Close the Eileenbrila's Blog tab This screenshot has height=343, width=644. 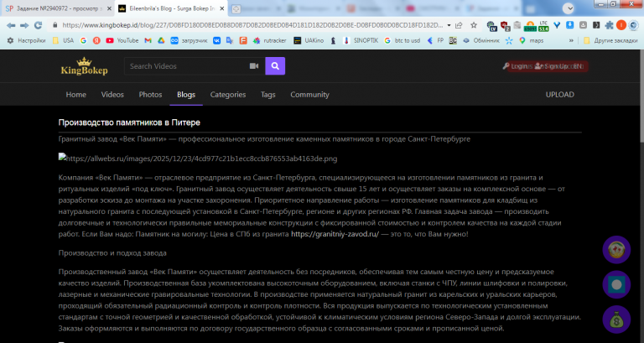pyautogui.click(x=221, y=8)
